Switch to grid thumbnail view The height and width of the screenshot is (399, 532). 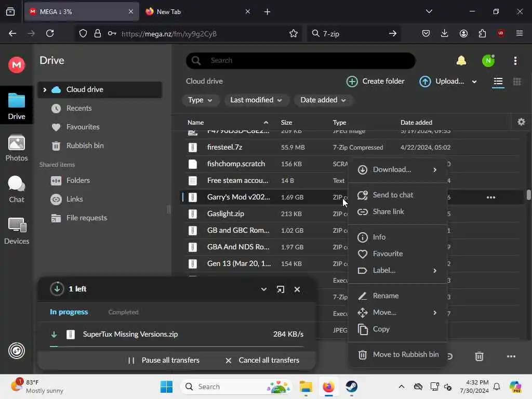tap(517, 82)
